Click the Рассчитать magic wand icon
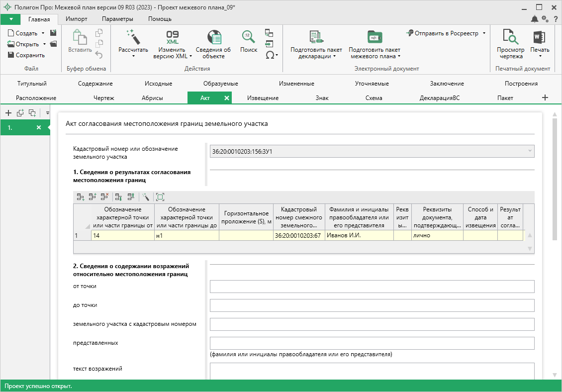This screenshot has width=562, height=392. tap(133, 37)
